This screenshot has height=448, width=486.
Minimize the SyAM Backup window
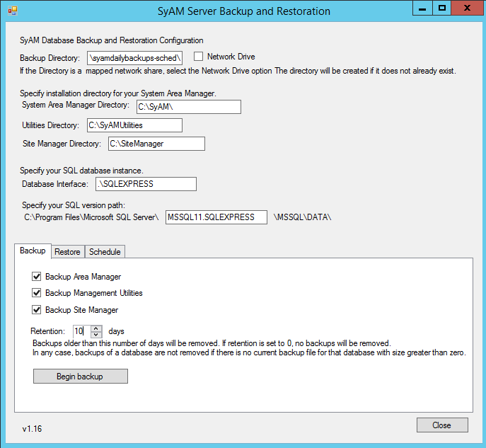pos(422,8)
